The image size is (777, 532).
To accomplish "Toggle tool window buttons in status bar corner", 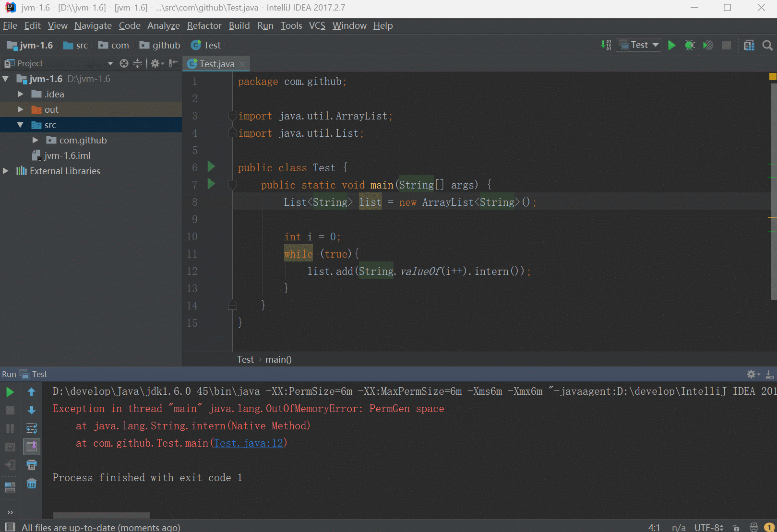I will click(x=10, y=527).
